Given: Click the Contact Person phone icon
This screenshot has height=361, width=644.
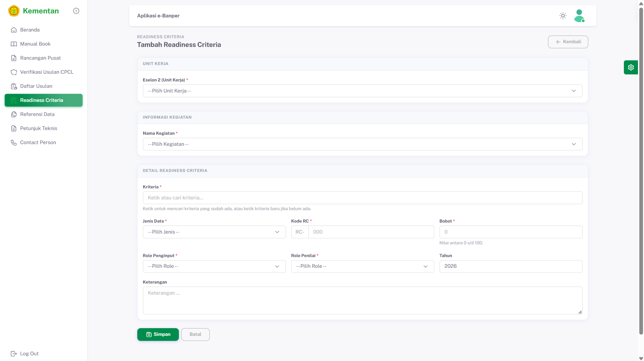Looking at the screenshot, I should pos(14,142).
